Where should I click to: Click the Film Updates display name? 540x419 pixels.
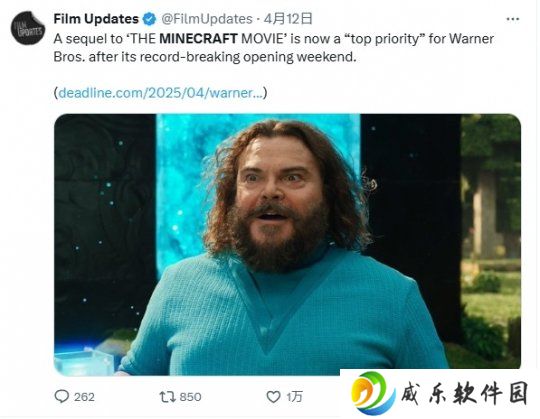96,19
